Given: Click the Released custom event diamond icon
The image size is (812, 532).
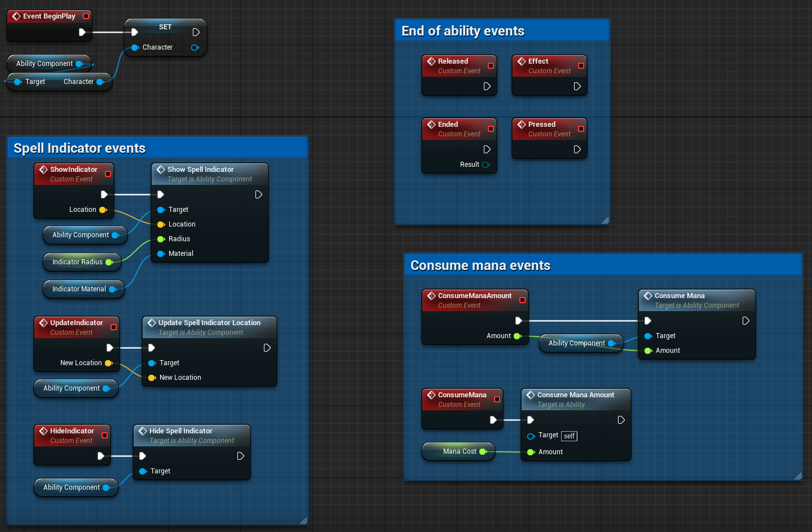Looking at the screenshot, I should [431, 61].
